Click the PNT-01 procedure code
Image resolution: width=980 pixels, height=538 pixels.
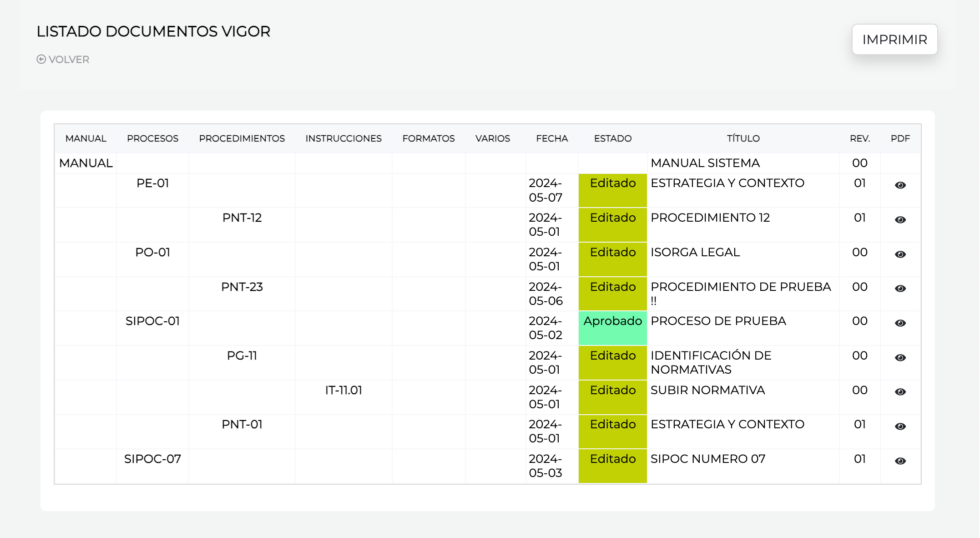tap(242, 424)
